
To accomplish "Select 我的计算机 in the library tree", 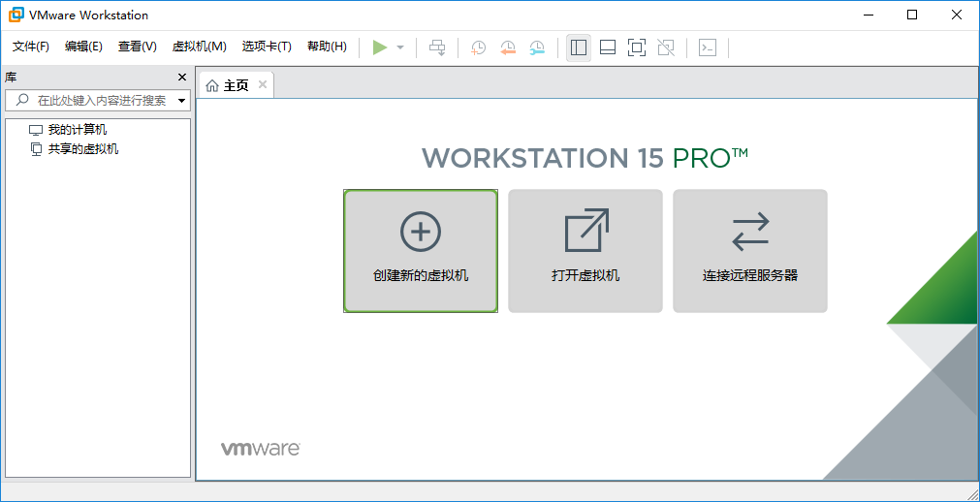I will coord(68,130).
